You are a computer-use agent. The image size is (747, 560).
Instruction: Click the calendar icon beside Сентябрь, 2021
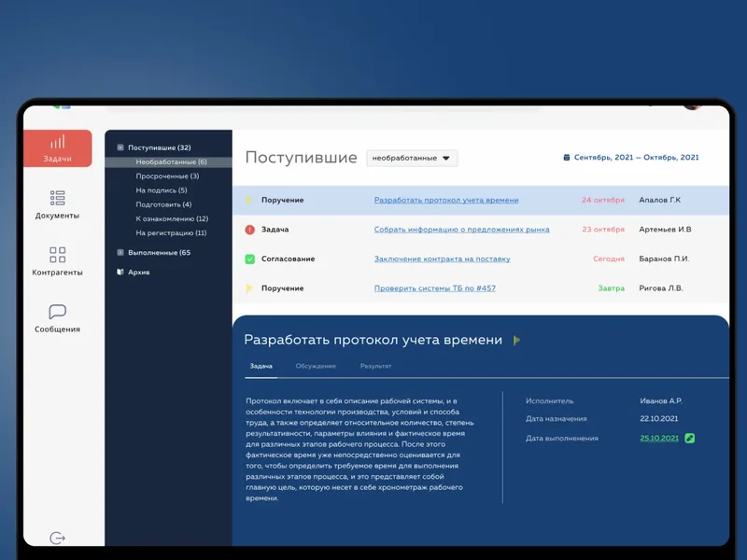click(567, 157)
